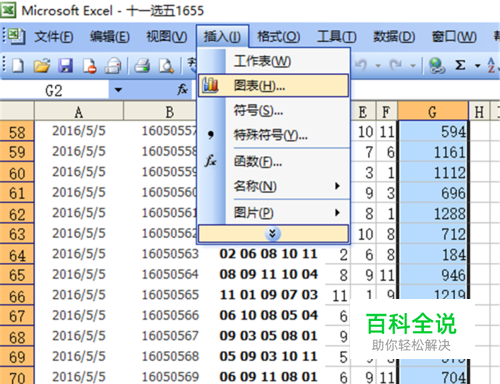
Task: Select column G header
Action: 433,112
